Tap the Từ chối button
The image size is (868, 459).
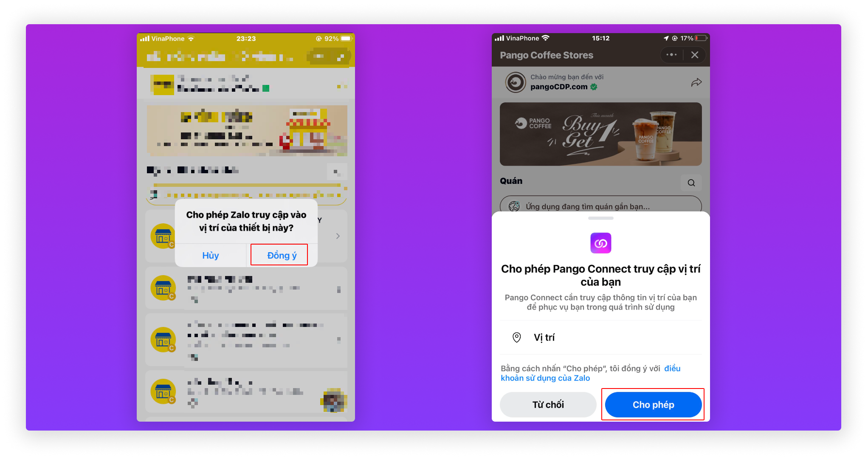point(548,405)
